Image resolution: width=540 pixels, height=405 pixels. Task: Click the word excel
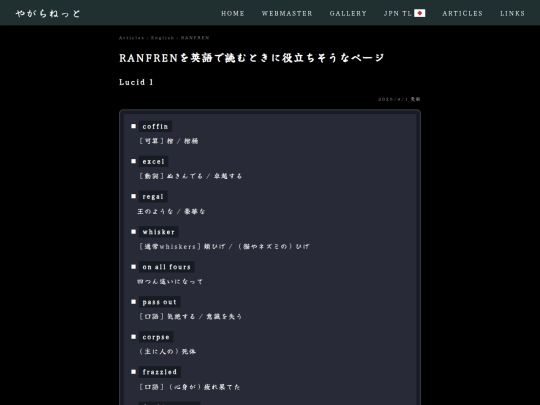pyautogui.click(x=154, y=162)
